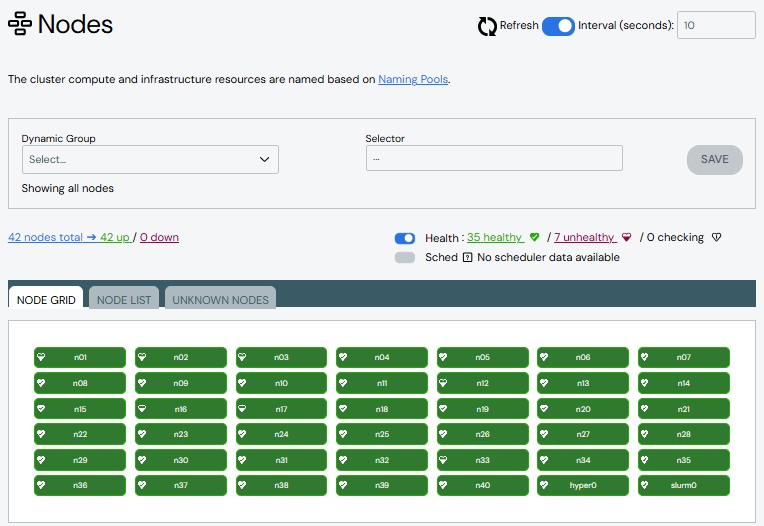
Task: Click the 35 healthy link
Action: pyautogui.click(x=495, y=237)
